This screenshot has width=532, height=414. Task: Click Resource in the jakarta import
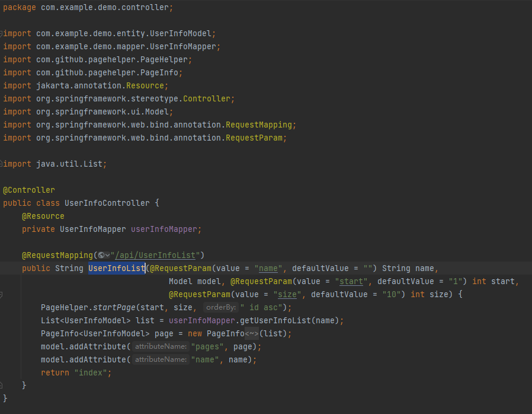[x=145, y=85]
